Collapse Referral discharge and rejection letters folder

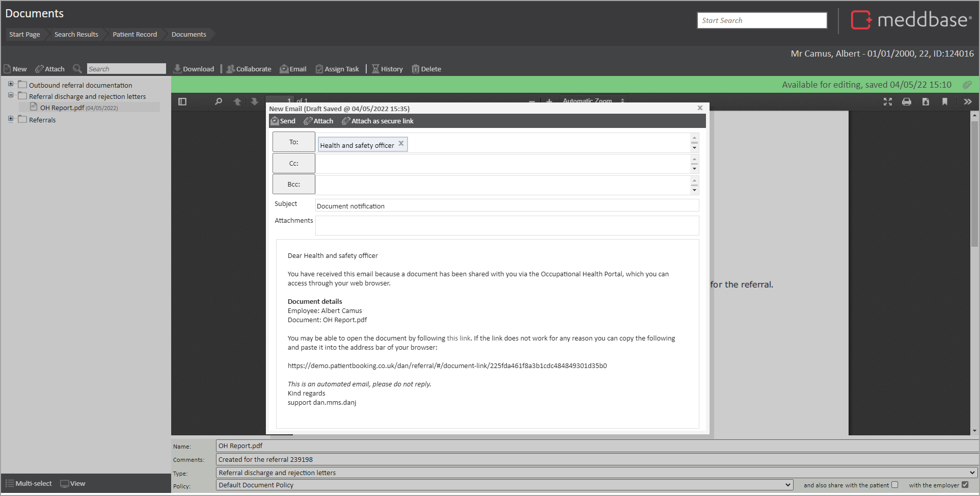pos(11,95)
